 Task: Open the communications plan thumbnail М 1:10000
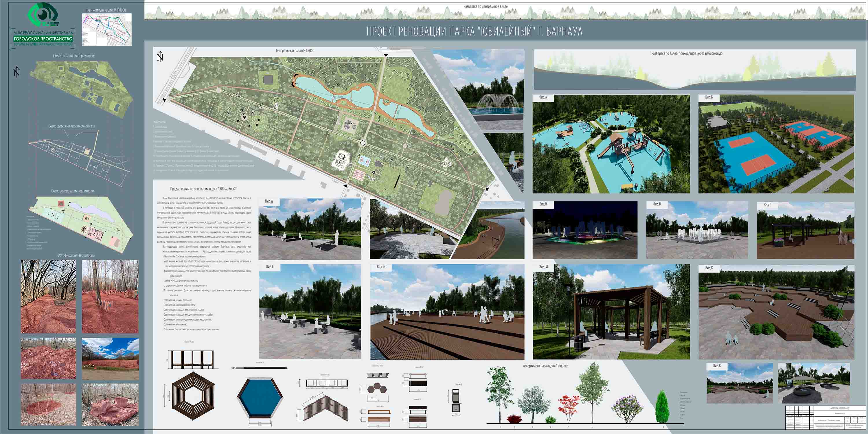point(107,30)
